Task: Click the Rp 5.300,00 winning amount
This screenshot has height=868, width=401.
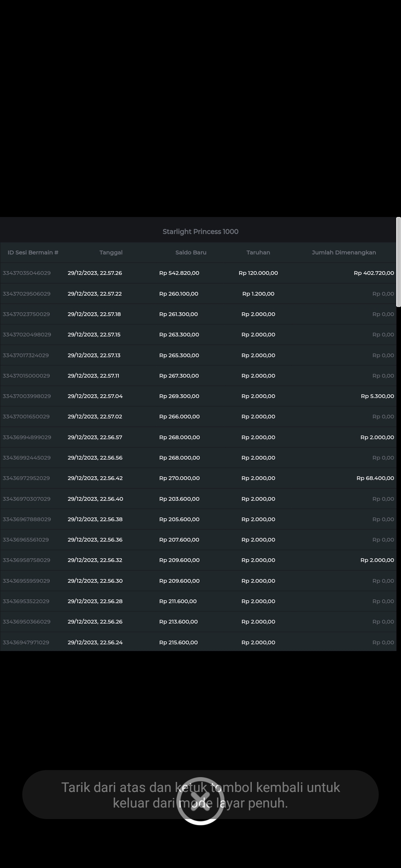Action: pos(377,396)
